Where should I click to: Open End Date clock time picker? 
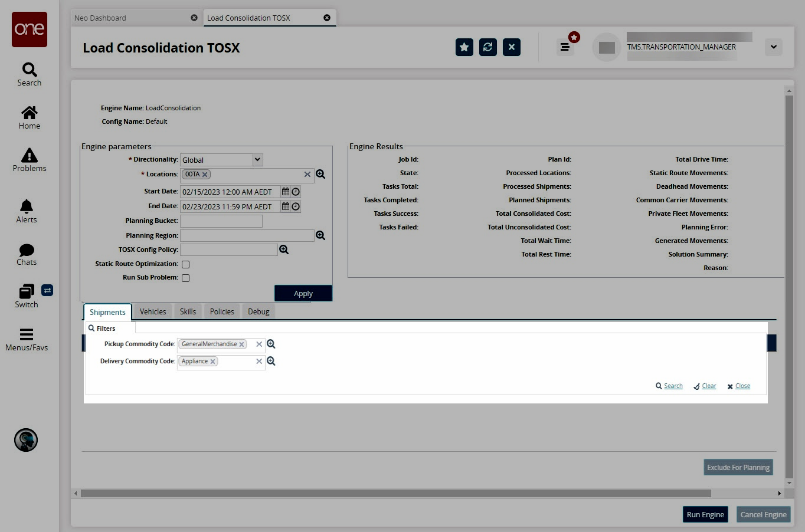tap(296, 206)
